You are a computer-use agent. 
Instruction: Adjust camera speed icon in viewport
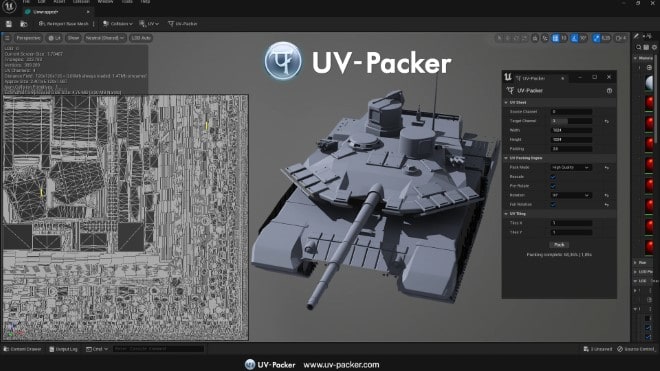[x=621, y=38]
